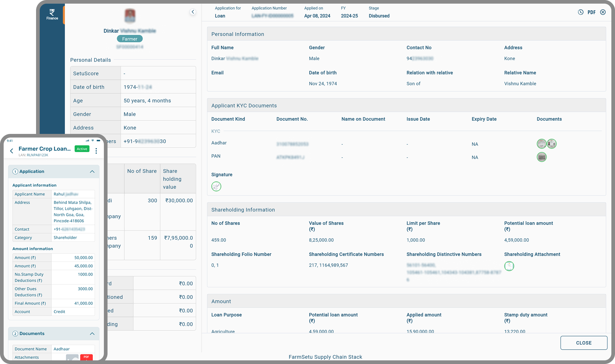
Task: Open the PDF attachment under Aadhaar
Action: click(x=86, y=357)
